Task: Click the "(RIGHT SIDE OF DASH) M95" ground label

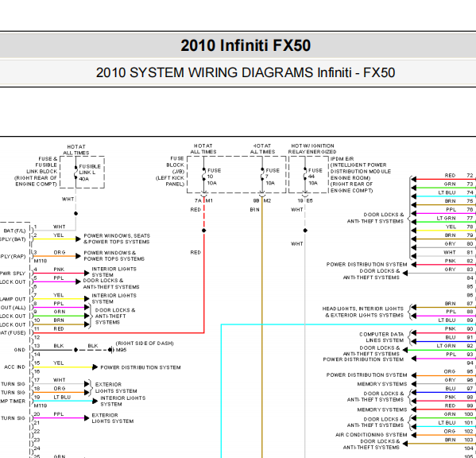Action: coord(145,347)
